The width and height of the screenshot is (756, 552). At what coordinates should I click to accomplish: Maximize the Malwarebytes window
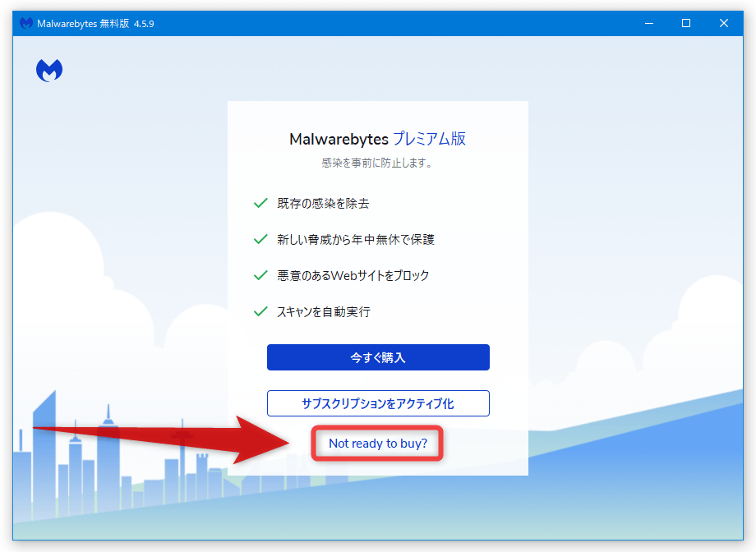686,23
